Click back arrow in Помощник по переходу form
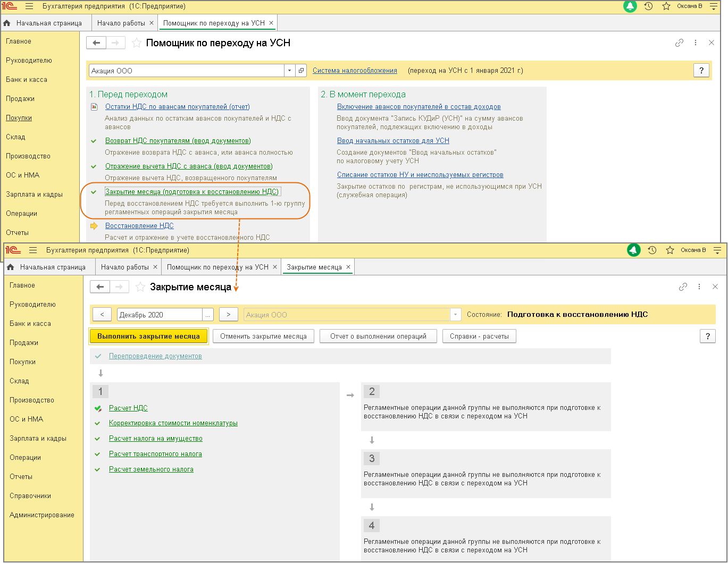 tap(96, 43)
